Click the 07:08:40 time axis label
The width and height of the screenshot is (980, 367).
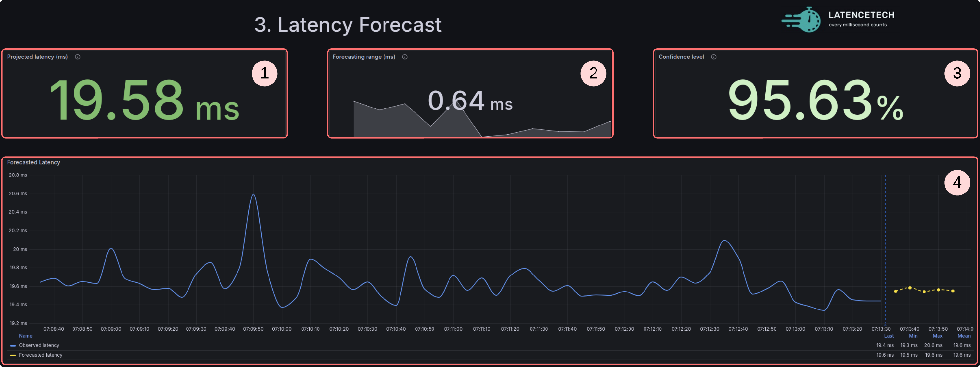(x=54, y=329)
